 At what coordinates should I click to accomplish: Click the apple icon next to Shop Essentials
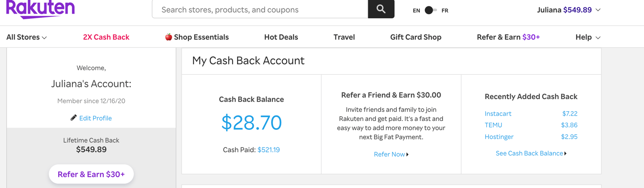coord(169,37)
